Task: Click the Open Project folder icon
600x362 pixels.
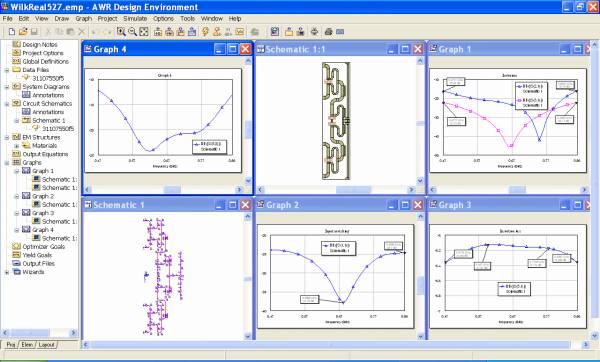Action: pyautogui.click(x=23, y=32)
